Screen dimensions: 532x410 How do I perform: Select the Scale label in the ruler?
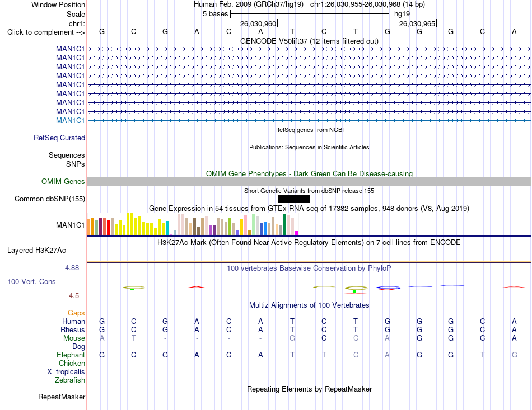pos(76,14)
